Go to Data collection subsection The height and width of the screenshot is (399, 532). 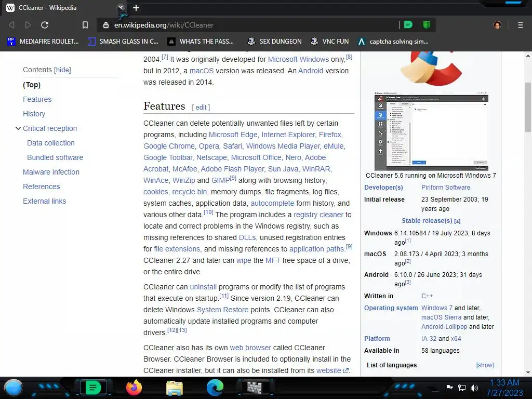(x=51, y=143)
